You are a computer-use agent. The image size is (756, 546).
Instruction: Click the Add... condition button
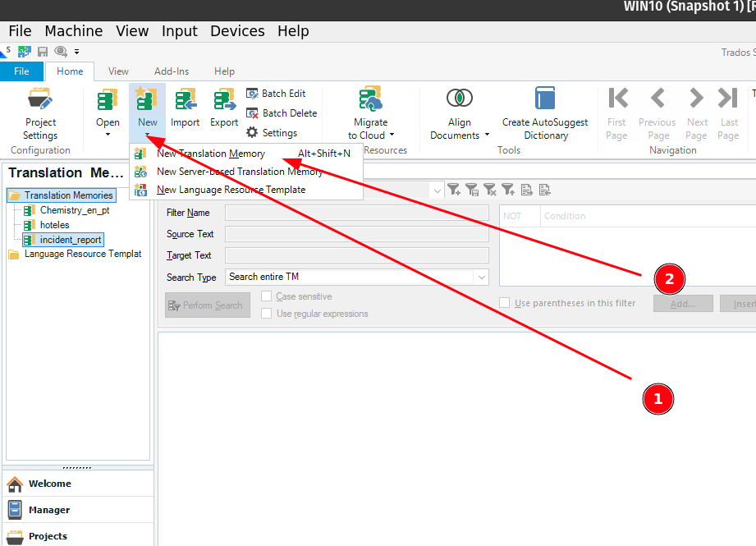click(683, 304)
